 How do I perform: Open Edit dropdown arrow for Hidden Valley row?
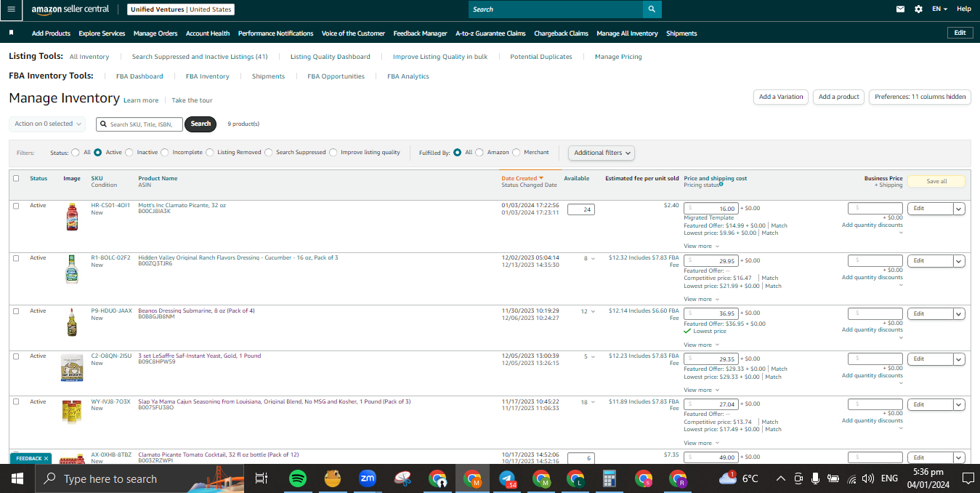click(958, 261)
